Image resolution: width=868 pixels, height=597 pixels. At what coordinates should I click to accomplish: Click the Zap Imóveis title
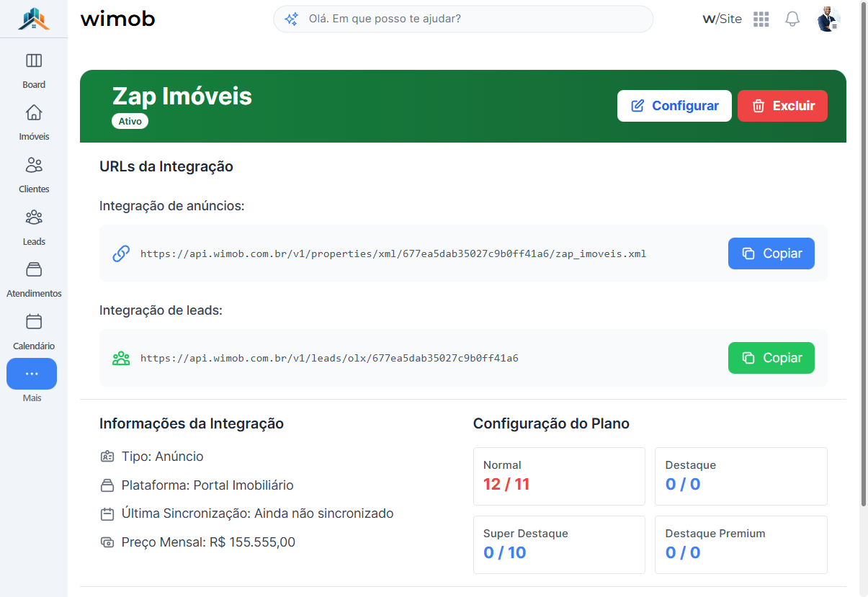(182, 96)
